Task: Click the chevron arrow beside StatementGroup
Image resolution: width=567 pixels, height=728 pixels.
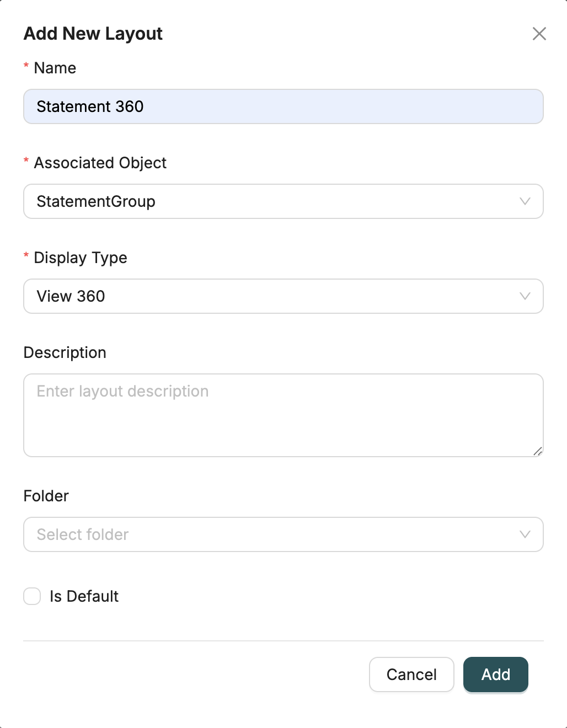Action: pos(525,201)
